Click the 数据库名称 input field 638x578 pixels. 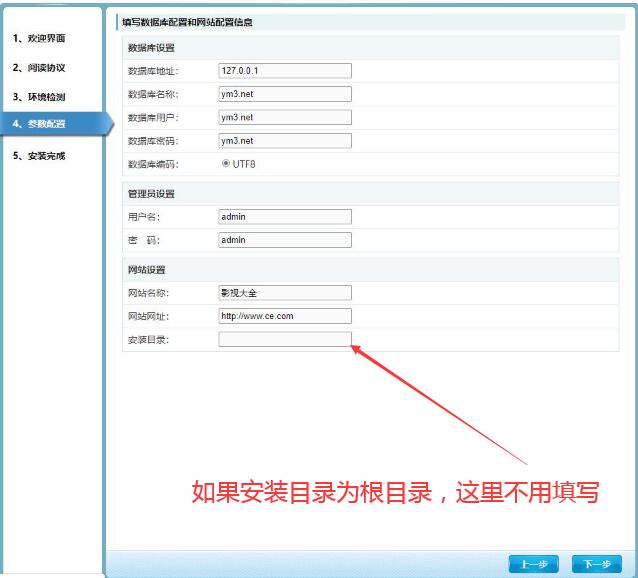285,94
